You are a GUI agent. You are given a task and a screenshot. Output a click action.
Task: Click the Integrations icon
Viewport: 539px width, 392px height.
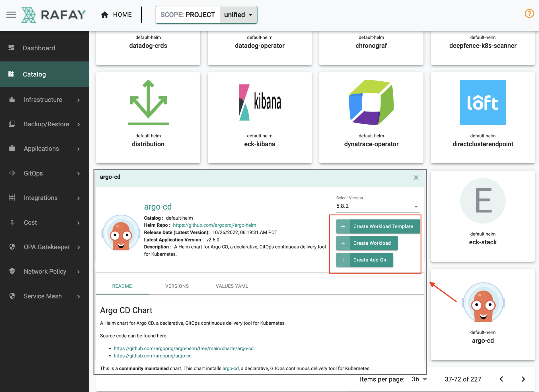pyautogui.click(x=12, y=197)
